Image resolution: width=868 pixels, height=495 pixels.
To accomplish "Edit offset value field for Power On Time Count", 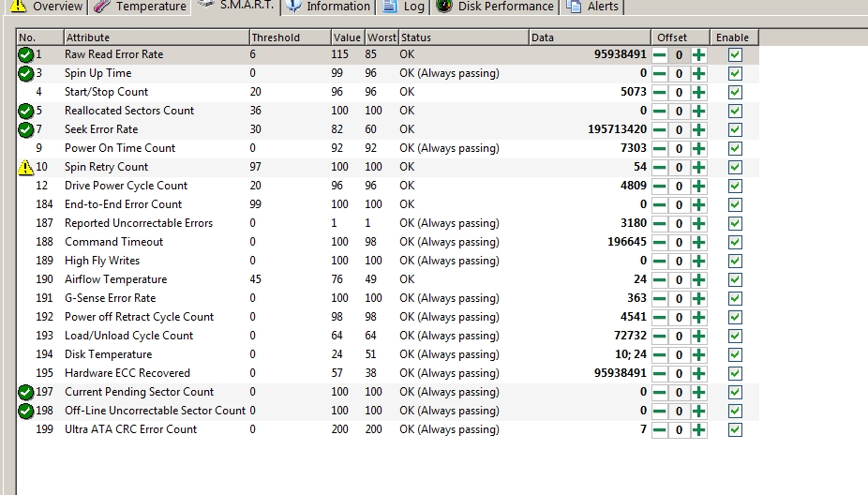I will [x=679, y=148].
